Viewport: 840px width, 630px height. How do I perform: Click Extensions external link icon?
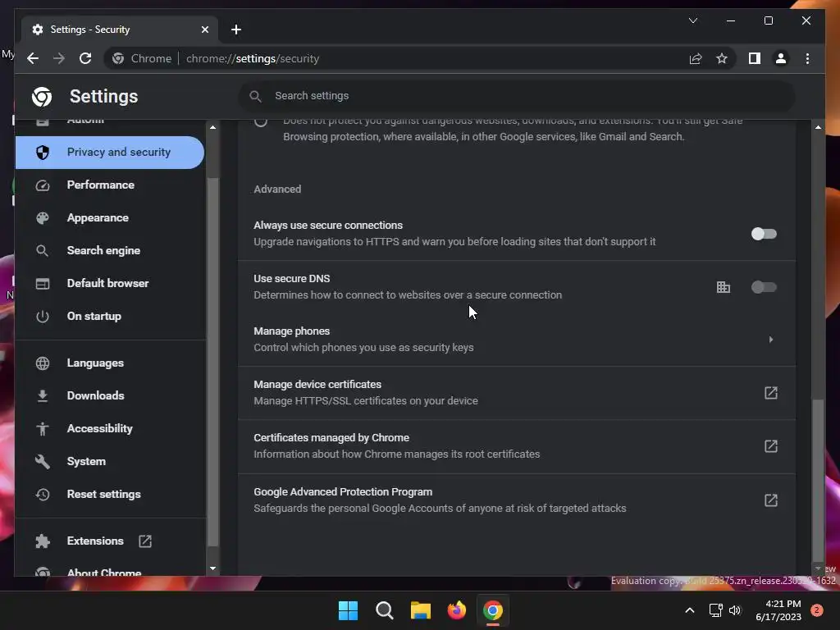point(145,541)
